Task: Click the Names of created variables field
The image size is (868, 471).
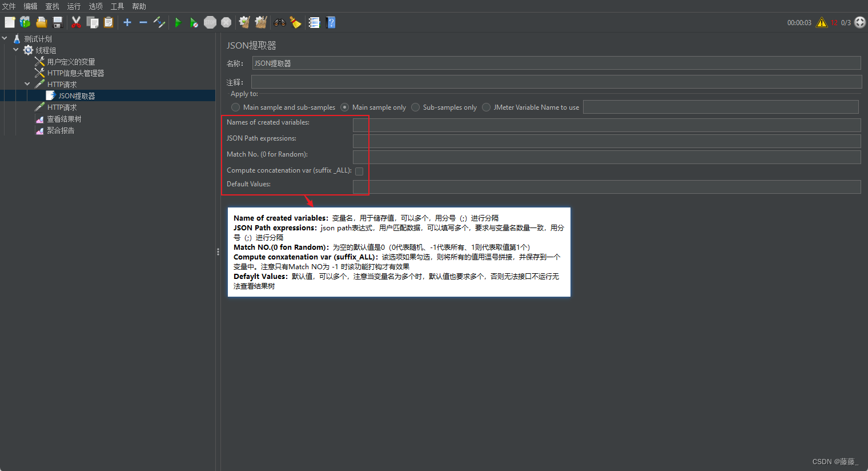Action: click(606, 125)
